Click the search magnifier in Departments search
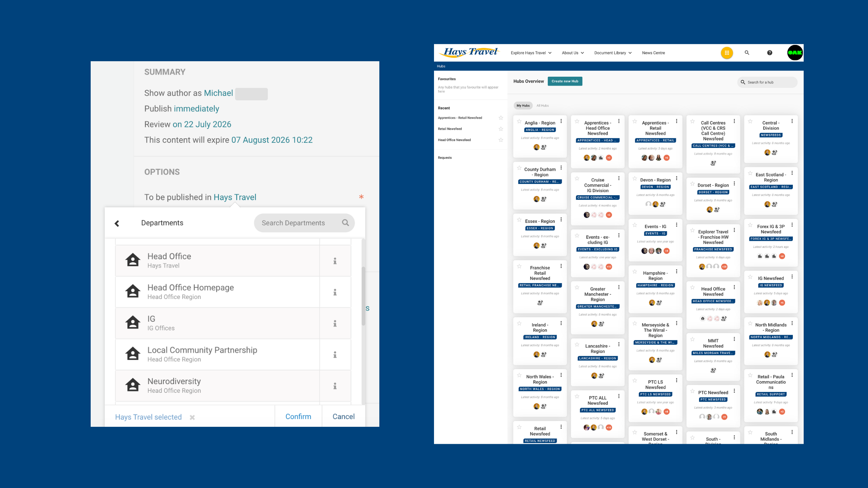Viewport: 868px width, 488px height. click(345, 223)
